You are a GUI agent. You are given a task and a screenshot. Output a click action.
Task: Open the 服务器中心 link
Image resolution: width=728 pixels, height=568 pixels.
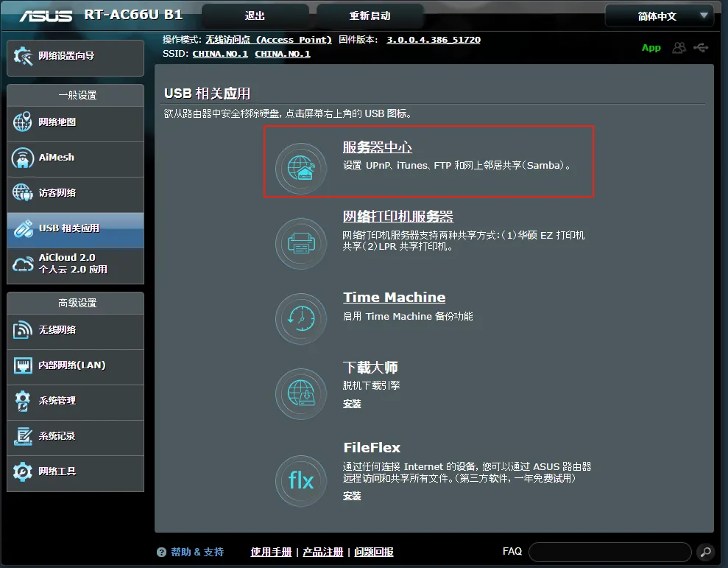point(378,147)
